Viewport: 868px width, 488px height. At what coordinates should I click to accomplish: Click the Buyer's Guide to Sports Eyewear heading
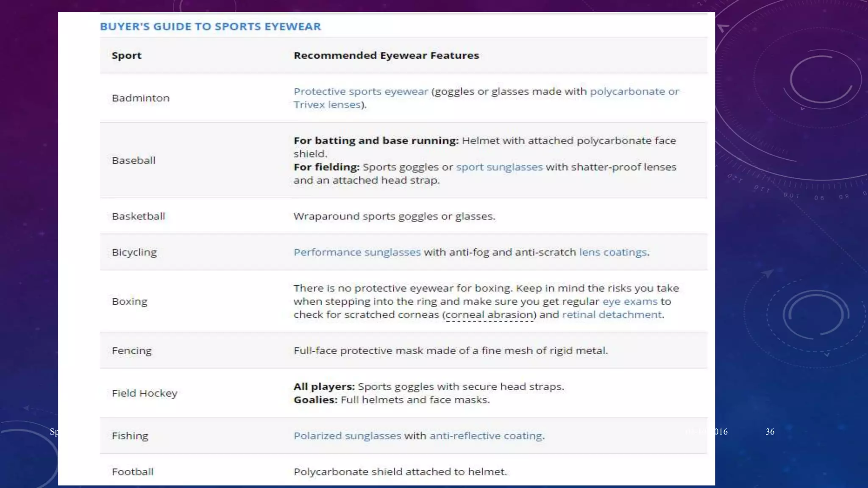tap(210, 26)
